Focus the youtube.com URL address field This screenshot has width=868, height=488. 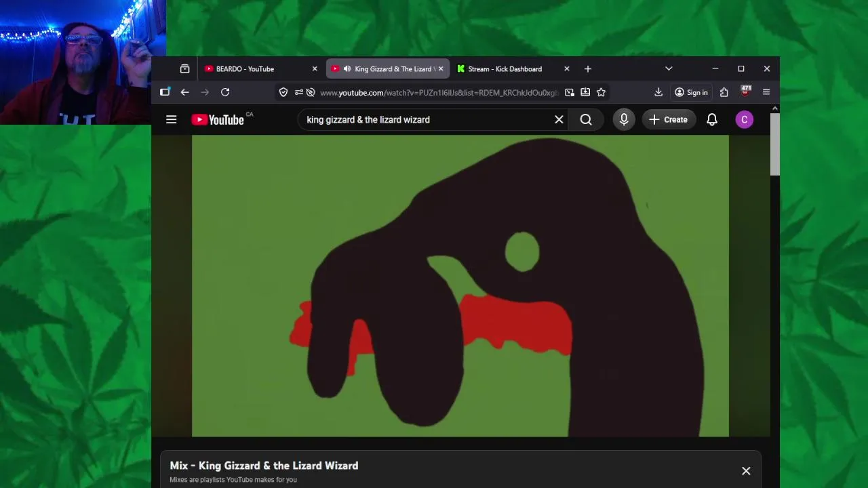tap(439, 93)
